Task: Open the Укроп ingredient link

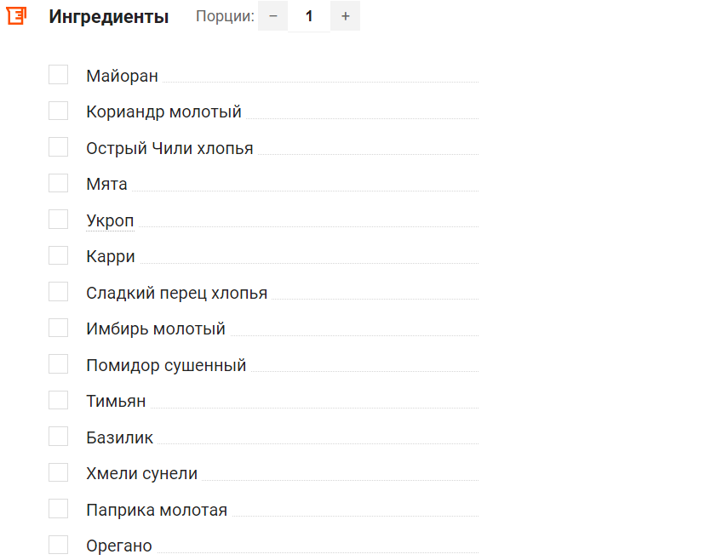Action: [x=110, y=220]
